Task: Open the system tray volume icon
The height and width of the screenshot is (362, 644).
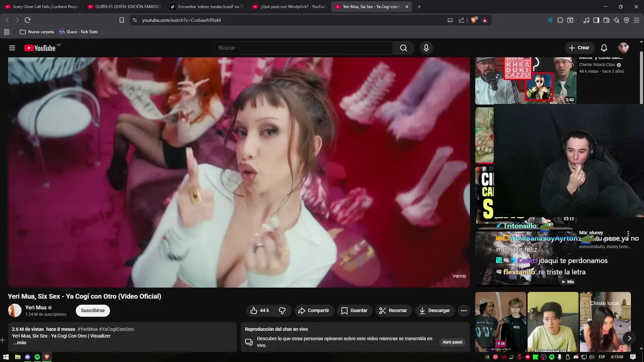Action: point(592,357)
